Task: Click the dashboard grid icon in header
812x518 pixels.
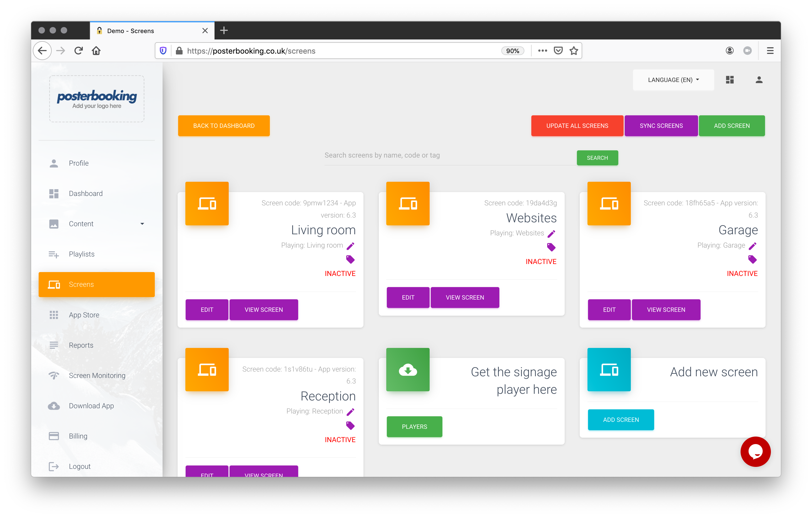Action: click(730, 79)
